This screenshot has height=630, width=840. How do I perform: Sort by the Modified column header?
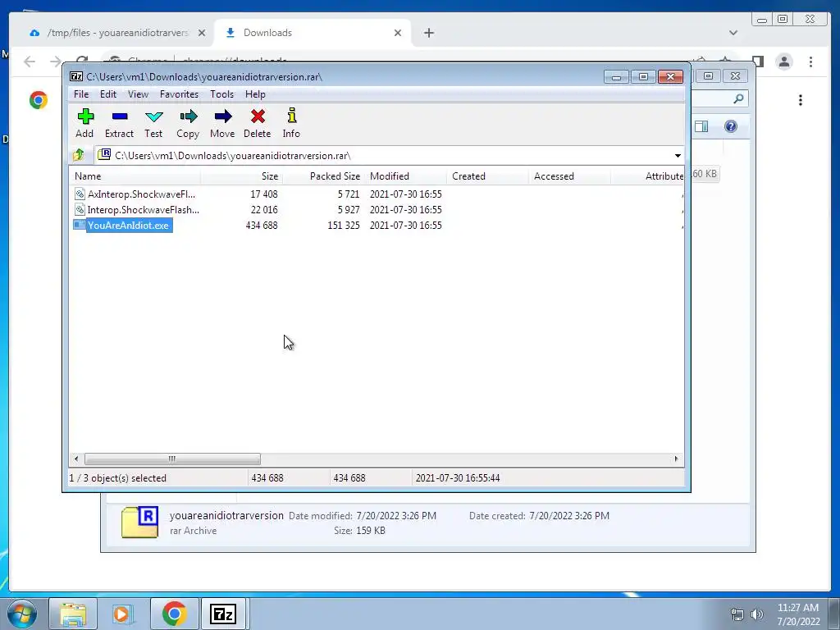[405, 176]
